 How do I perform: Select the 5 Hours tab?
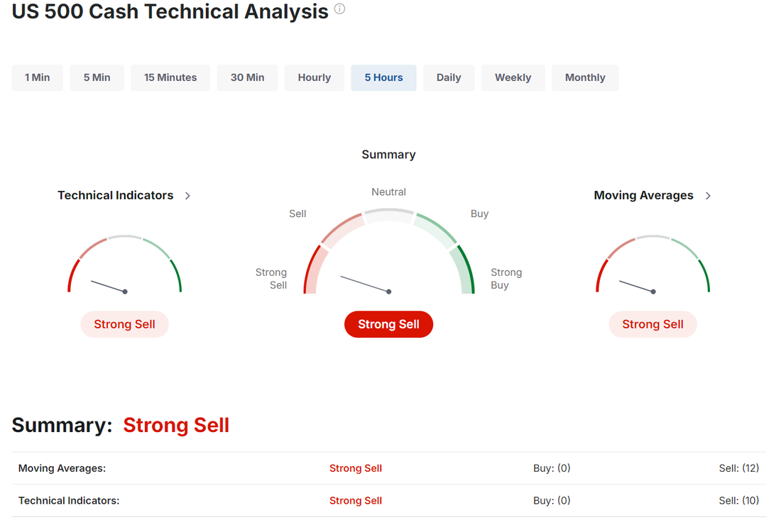(383, 77)
